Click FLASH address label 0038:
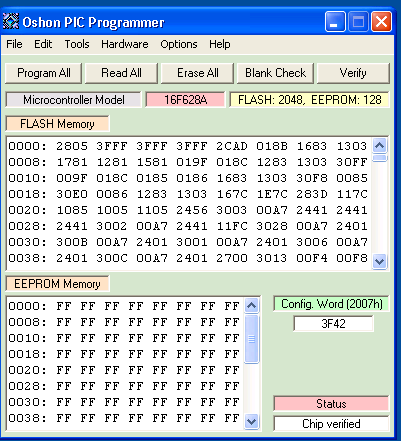The image size is (401, 441). point(27,258)
